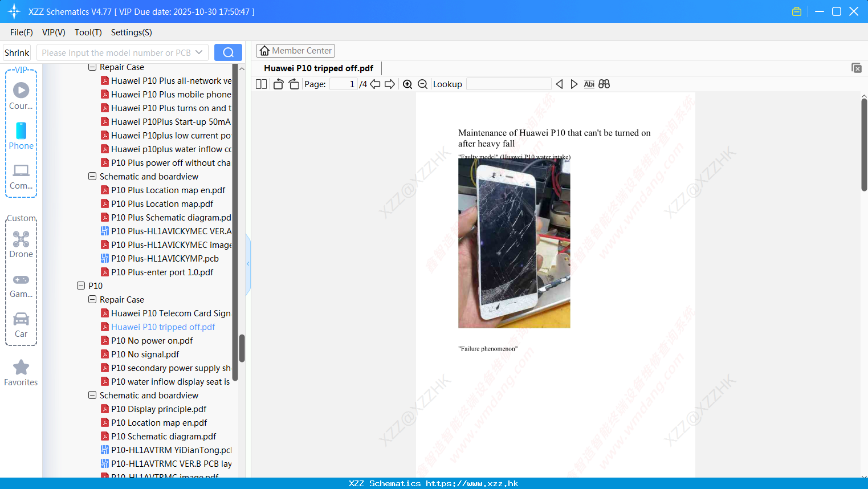This screenshot has height=489, width=868.
Task: Click the www.xzz.hk status bar link
Action: (472, 483)
